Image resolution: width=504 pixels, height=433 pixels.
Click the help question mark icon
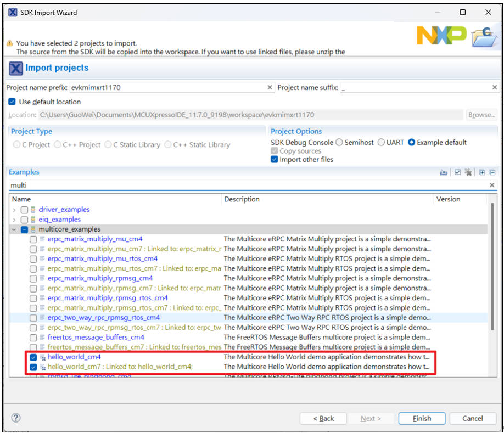point(16,418)
